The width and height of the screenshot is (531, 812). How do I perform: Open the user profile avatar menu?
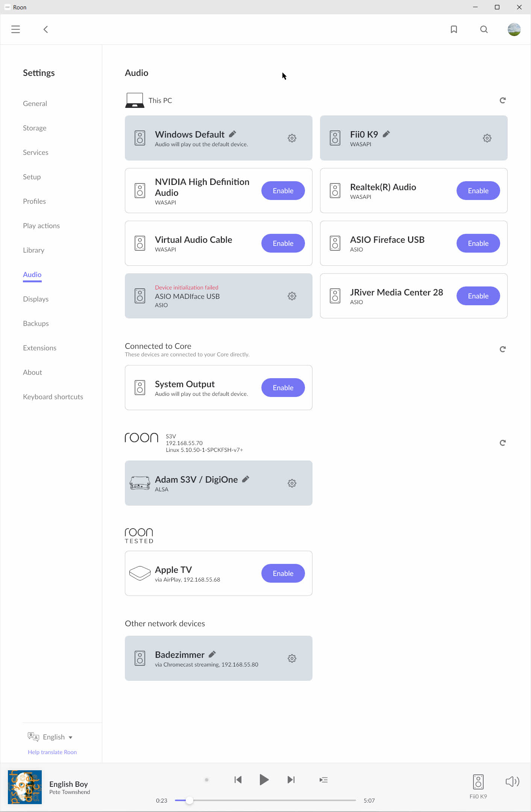(514, 29)
